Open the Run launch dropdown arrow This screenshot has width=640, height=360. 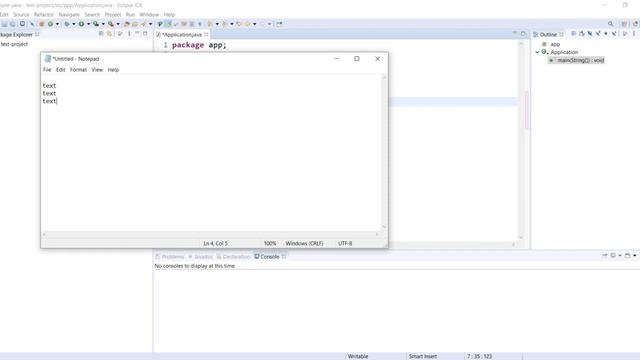click(x=88, y=24)
